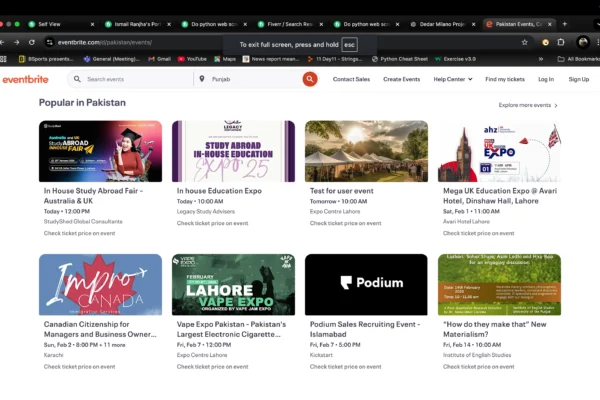Open Test for user event title
Viewport: 600px width, 400px height.
point(341,191)
